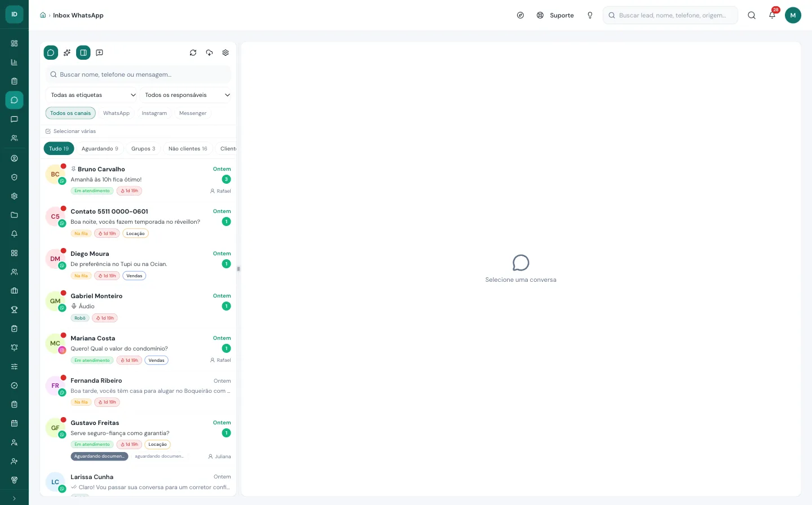Switch to the Aguardando 9 tab
The width and height of the screenshot is (812, 505).
pyautogui.click(x=100, y=149)
